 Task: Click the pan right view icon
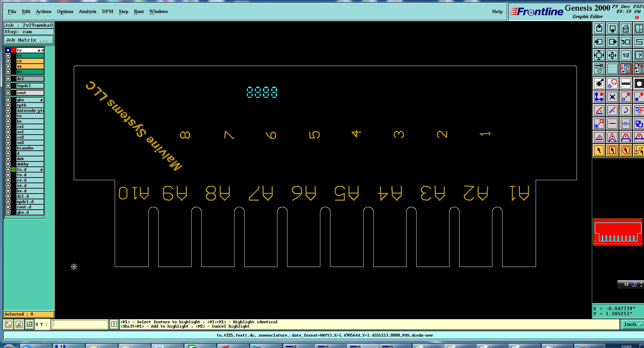[x=612, y=42]
